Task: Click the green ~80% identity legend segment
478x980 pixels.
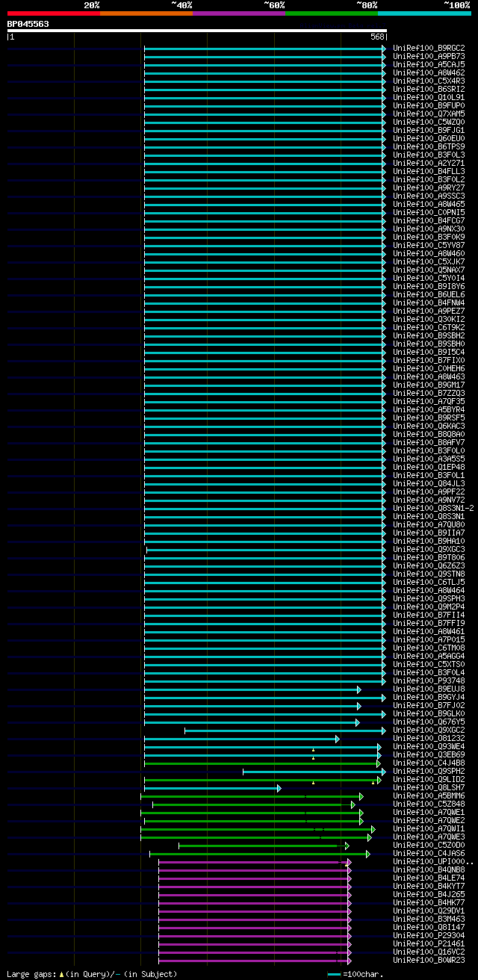Action: (x=332, y=13)
